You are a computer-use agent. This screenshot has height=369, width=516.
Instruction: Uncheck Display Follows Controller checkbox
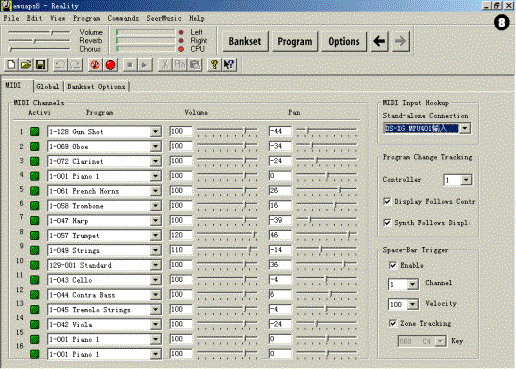pyautogui.click(x=387, y=201)
